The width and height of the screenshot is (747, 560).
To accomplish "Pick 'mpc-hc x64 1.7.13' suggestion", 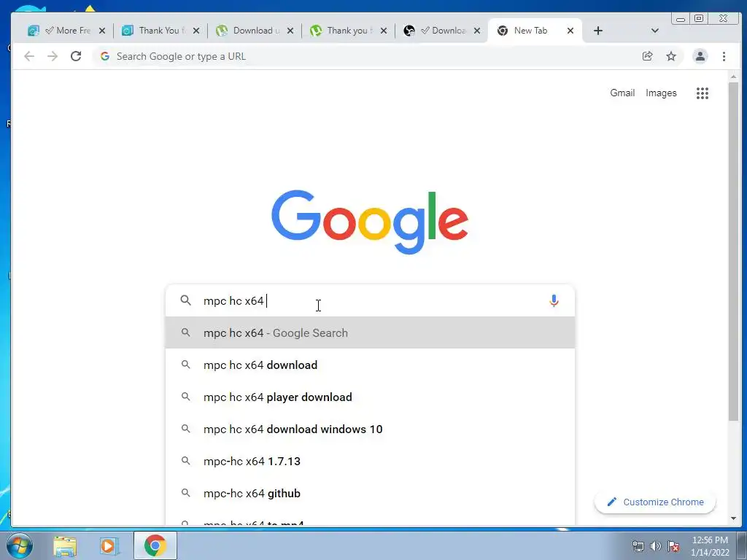I will [x=370, y=461].
